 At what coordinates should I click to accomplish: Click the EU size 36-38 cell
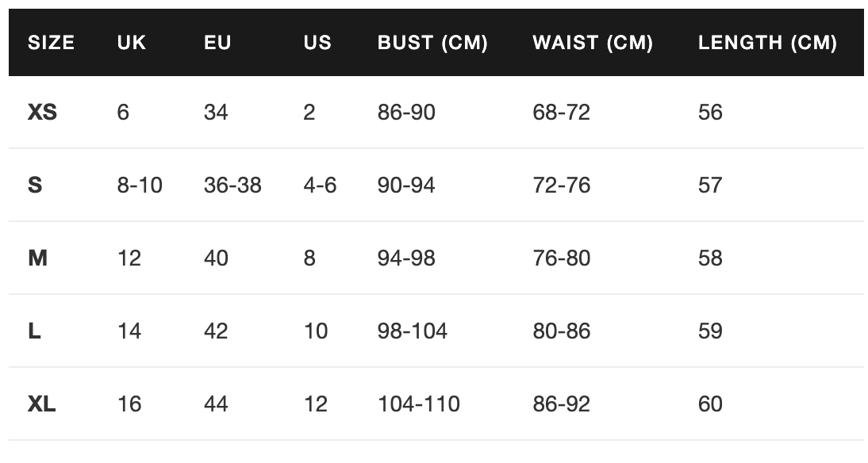click(232, 186)
